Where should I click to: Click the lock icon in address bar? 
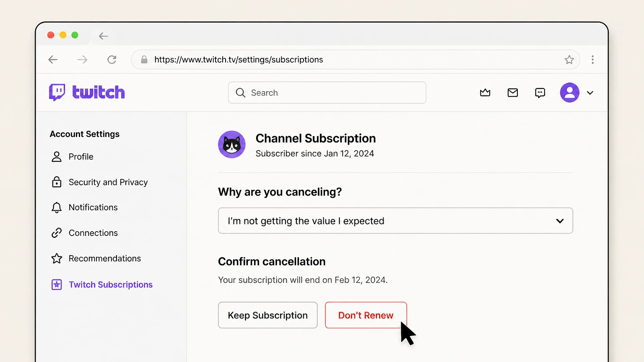pos(144,59)
